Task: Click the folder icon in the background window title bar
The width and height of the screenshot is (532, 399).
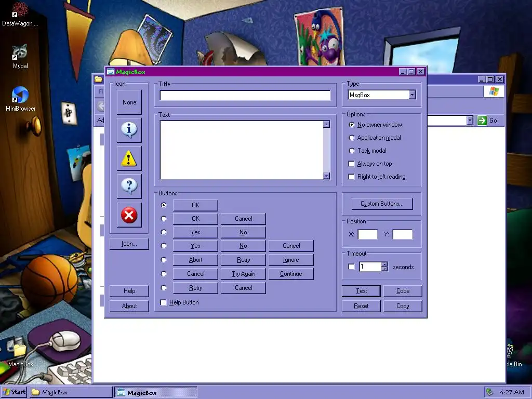Action: (x=98, y=79)
